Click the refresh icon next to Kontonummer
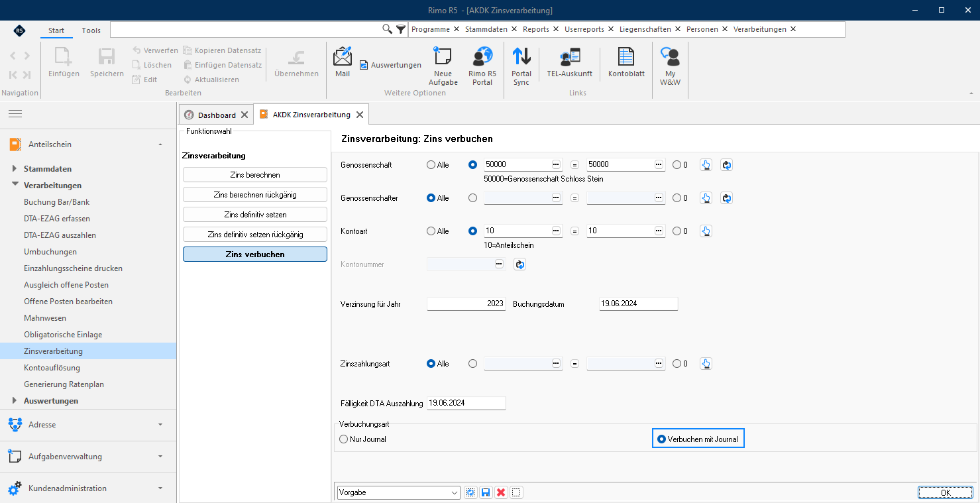The image size is (980, 503). 520,264
